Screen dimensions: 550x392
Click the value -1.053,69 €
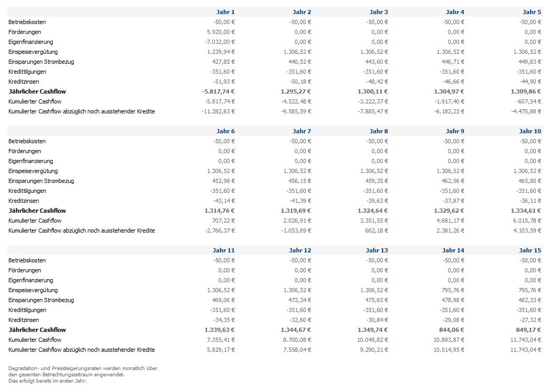coord(296,230)
